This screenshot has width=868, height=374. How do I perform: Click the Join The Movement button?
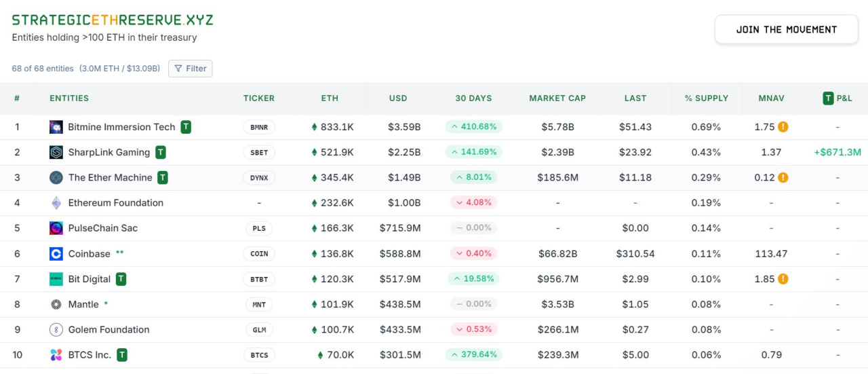[787, 30]
